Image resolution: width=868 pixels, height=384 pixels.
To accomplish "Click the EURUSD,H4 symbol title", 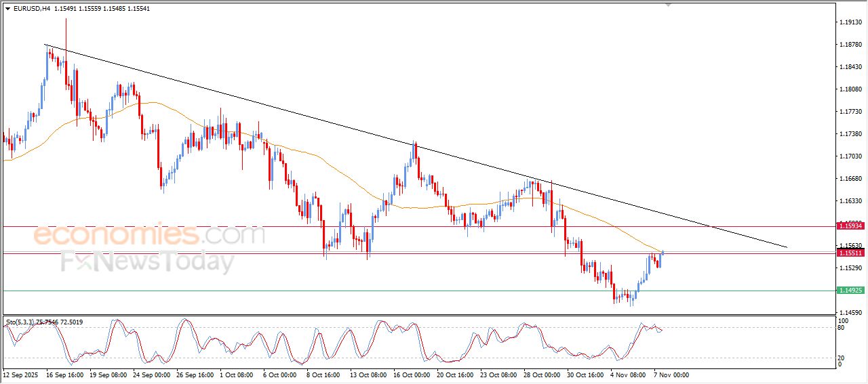I will (x=31, y=8).
